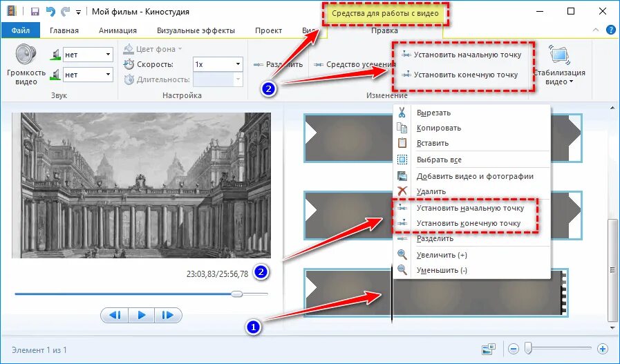Image resolution: width=620 pixels, height=364 pixels.
Task: Choose Вставить in context menu
Action: pyautogui.click(x=471, y=143)
